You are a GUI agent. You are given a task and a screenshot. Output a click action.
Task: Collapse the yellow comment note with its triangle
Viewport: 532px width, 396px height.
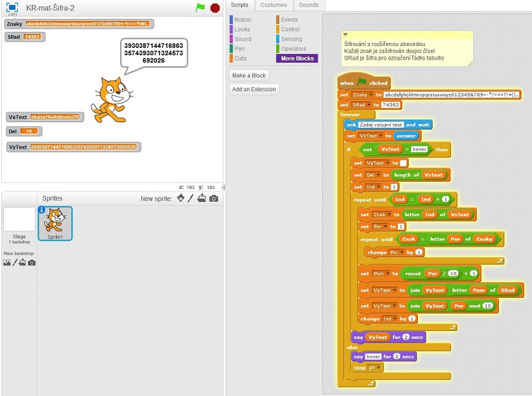point(345,34)
